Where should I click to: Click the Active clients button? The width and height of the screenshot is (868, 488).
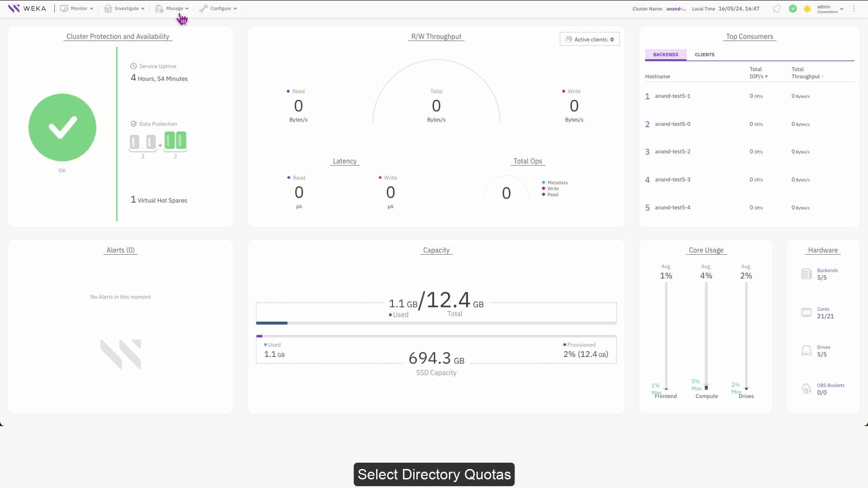[590, 39]
